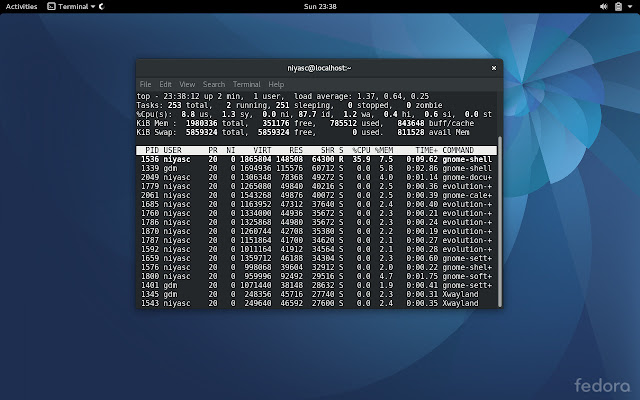Click the USER column header

pos(172,150)
